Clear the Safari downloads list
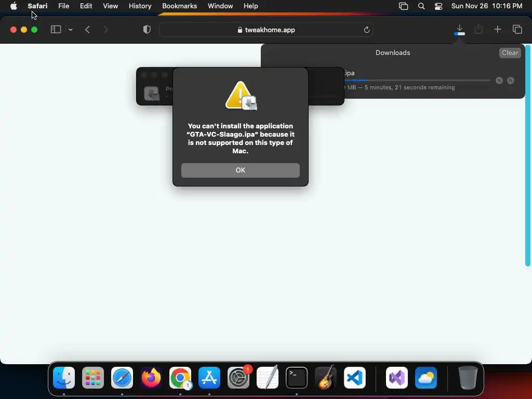The image size is (532, 399). [x=510, y=52]
